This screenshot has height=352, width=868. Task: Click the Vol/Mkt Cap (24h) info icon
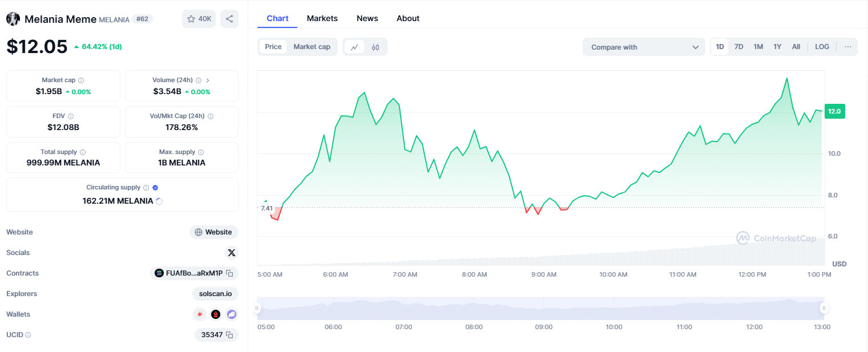tap(211, 116)
